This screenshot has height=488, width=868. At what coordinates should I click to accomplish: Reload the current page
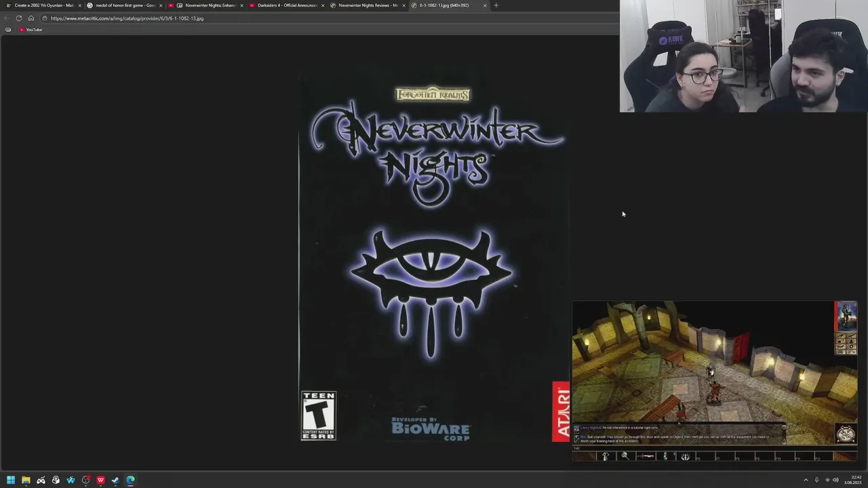19,18
